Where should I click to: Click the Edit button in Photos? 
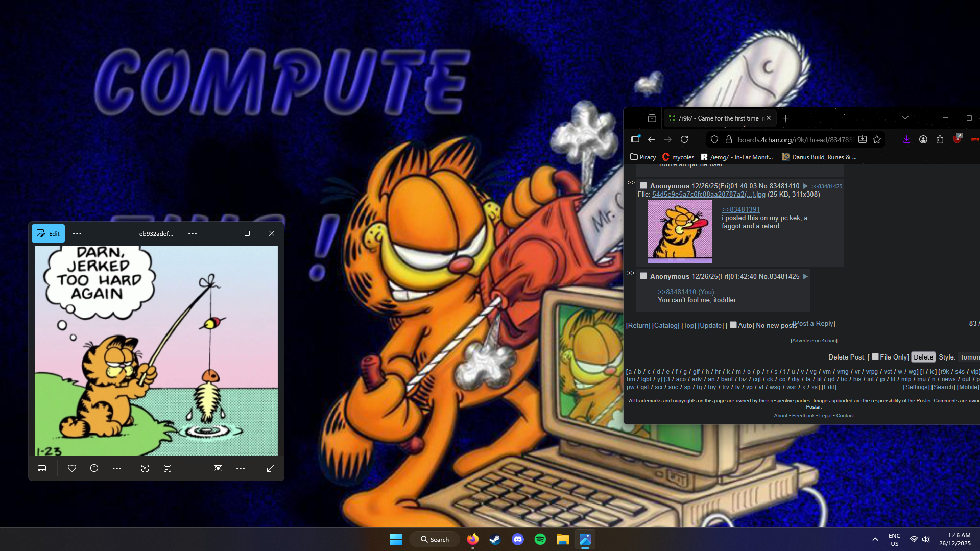(x=48, y=233)
